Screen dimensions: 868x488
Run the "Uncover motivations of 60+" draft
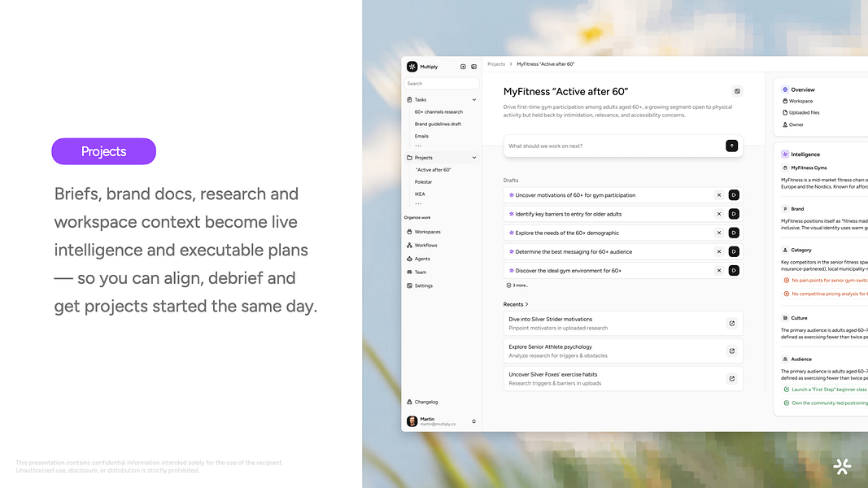[x=734, y=194]
